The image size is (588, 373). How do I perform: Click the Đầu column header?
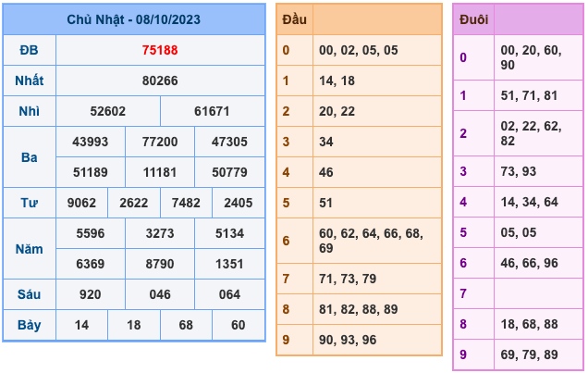295,19
